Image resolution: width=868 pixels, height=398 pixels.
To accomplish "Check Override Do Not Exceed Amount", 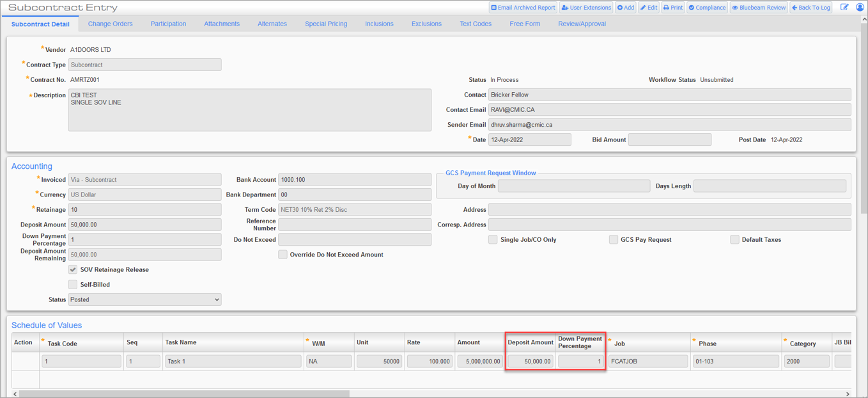I will point(283,255).
